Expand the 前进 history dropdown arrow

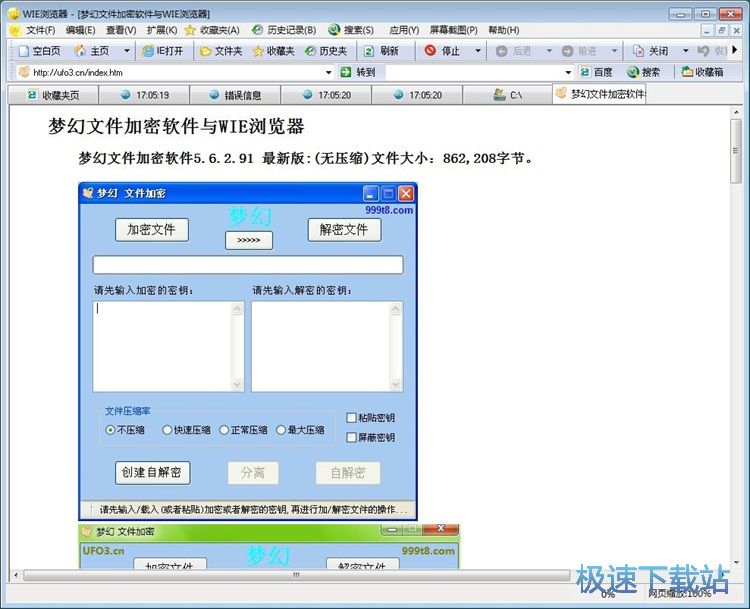(x=614, y=51)
